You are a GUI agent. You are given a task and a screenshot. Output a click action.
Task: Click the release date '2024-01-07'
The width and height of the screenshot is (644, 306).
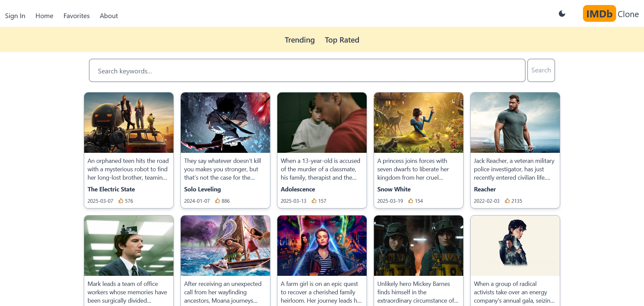tap(197, 201)
